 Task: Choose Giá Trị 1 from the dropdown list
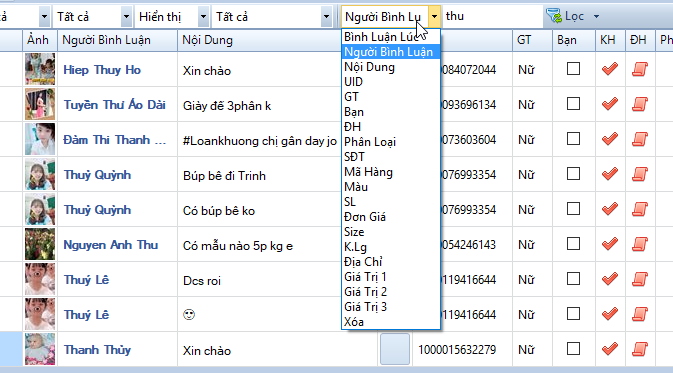(391, 277)
